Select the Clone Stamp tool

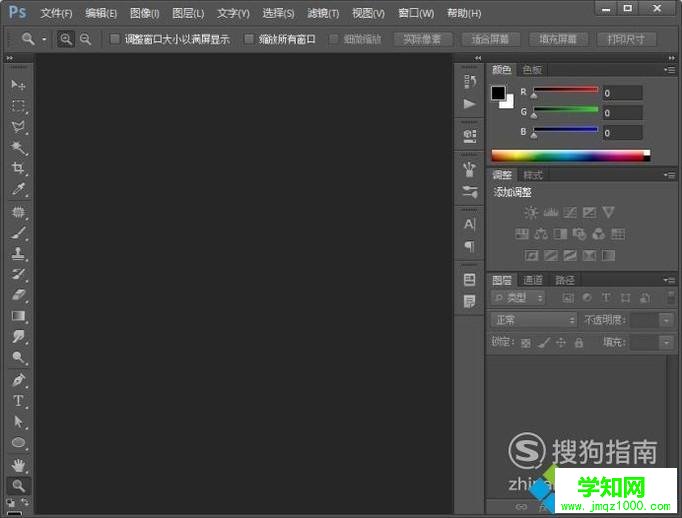pos(18,254)
